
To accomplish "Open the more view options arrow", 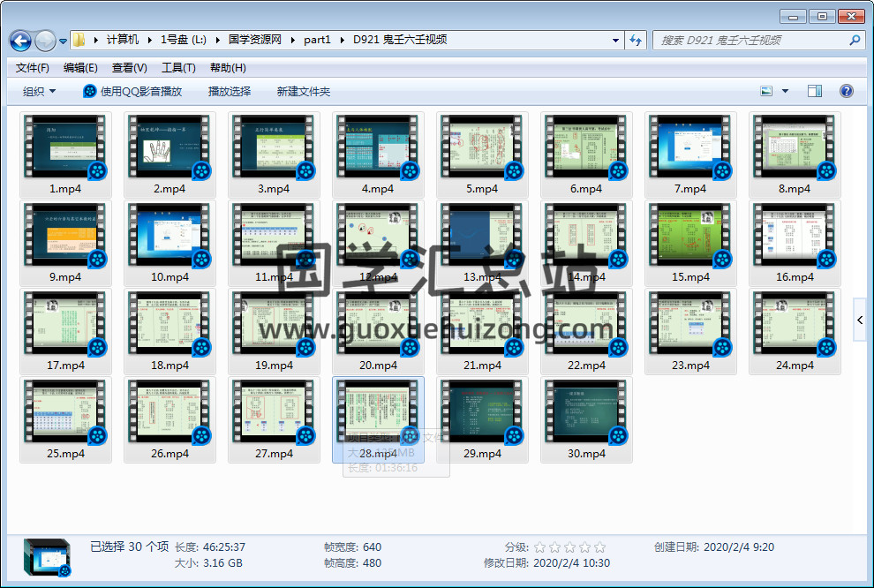I will [786, 91].
